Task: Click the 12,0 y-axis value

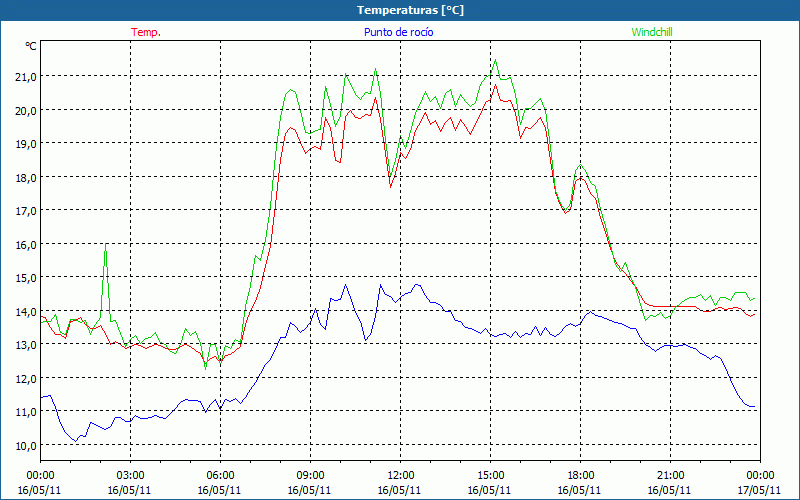Action: coord(26,378)
